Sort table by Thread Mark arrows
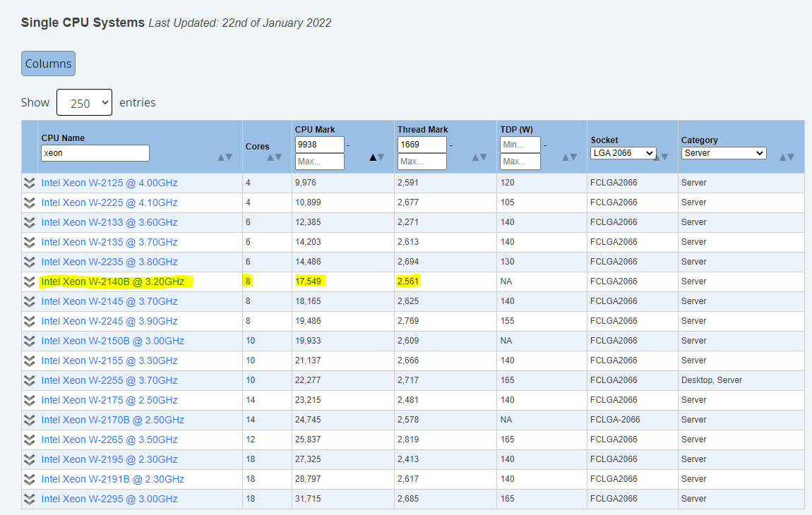812x515 pixels. click(x=479, y=157)
